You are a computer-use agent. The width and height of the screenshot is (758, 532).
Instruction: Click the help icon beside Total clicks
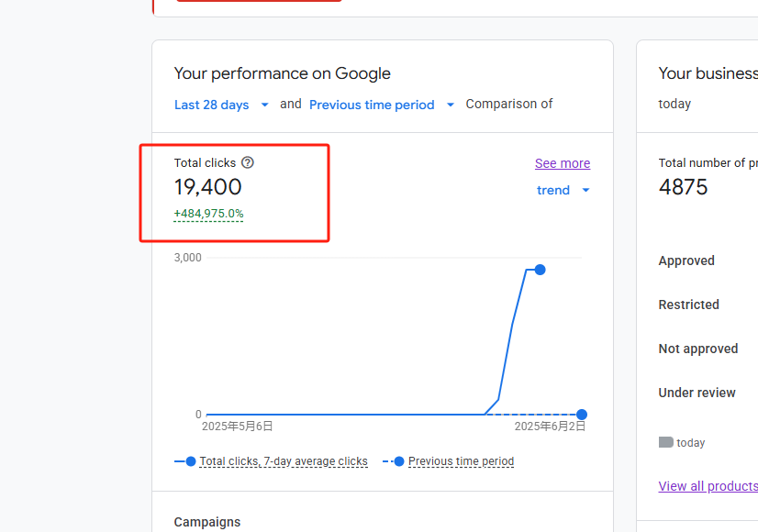point(248,162)
